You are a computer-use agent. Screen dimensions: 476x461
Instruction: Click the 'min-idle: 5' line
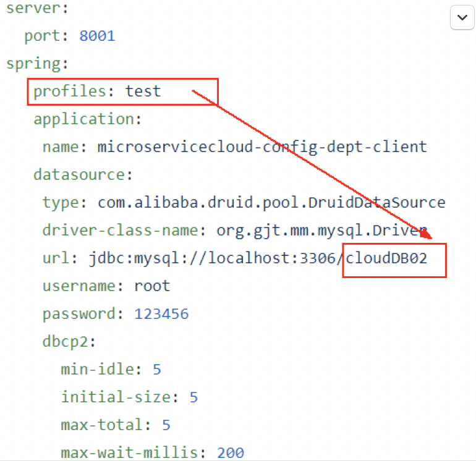[x=111, y=370]
